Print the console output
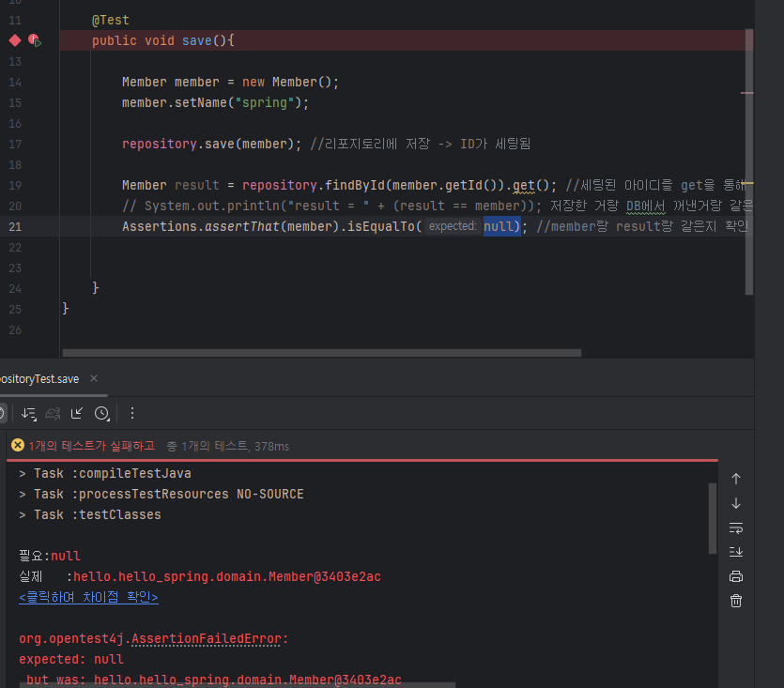The height and width of the screenshot is (688, 784). click(736, 576)
